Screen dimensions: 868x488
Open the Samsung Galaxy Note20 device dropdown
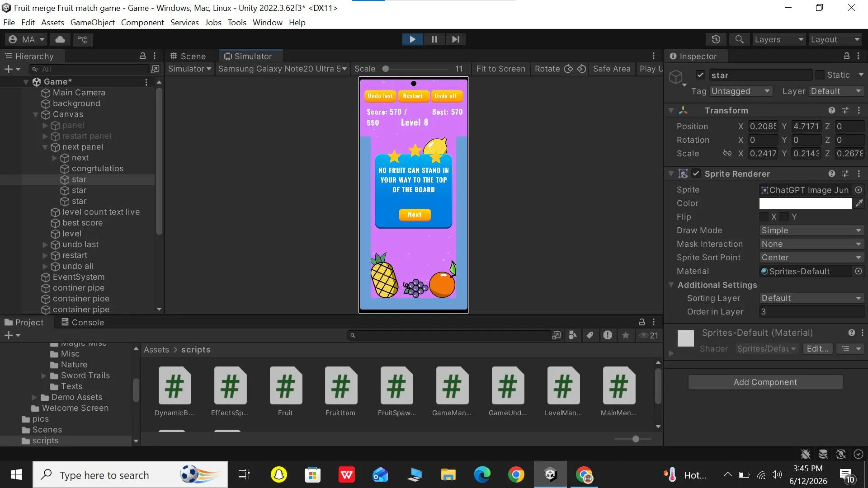pos(283,69)
